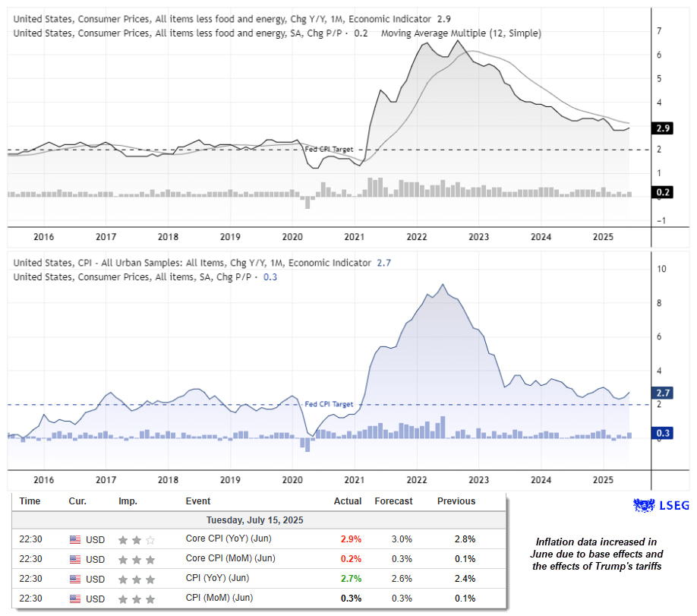Open the Core CPI (YoY) (Jun) event

click(x=228, y=539)
